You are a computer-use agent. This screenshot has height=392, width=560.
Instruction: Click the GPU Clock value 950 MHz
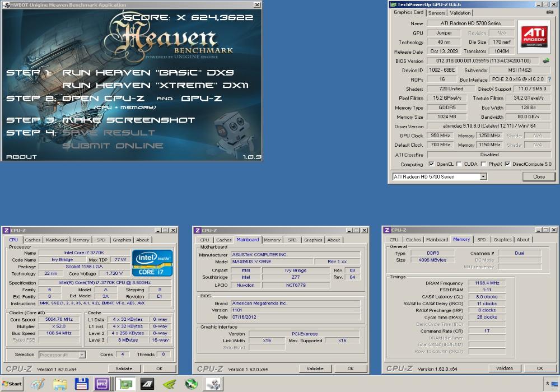[440, 136]
